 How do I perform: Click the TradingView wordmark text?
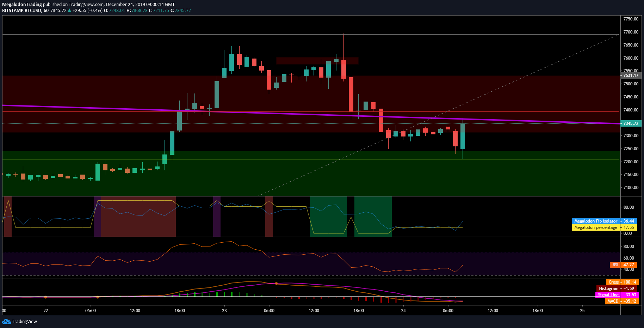coord(24,321)
